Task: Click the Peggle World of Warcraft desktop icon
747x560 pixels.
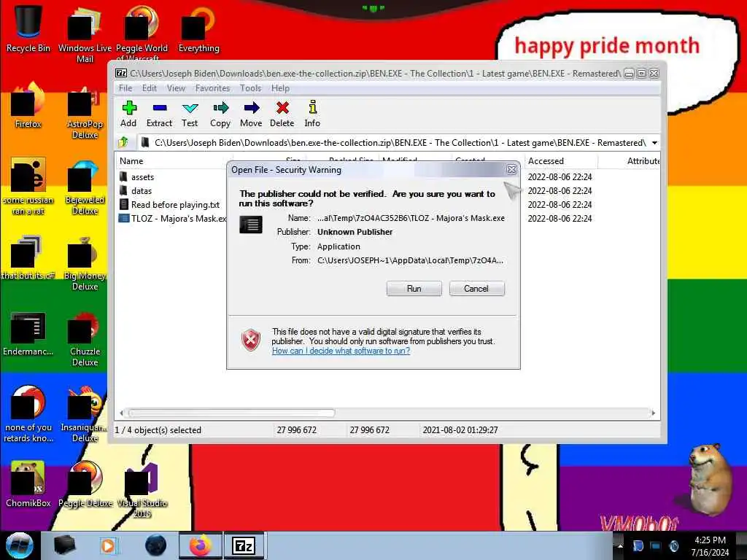Action: [142, 34]
